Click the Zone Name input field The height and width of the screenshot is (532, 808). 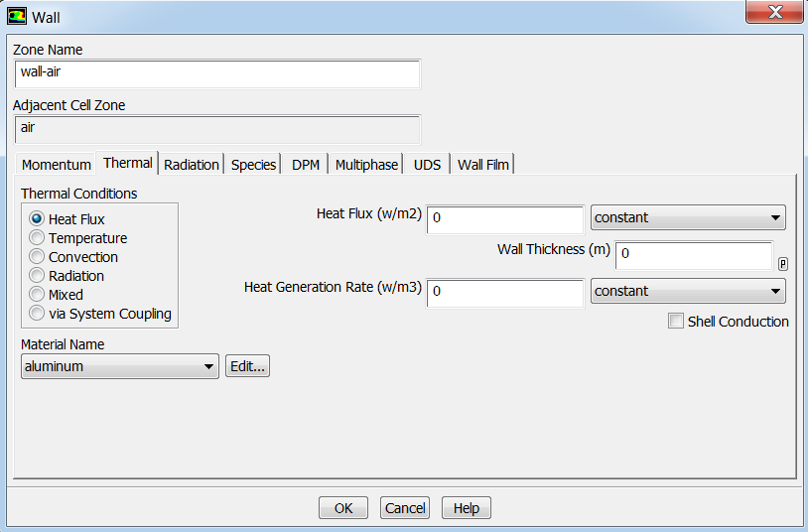[x=217, y=73]
